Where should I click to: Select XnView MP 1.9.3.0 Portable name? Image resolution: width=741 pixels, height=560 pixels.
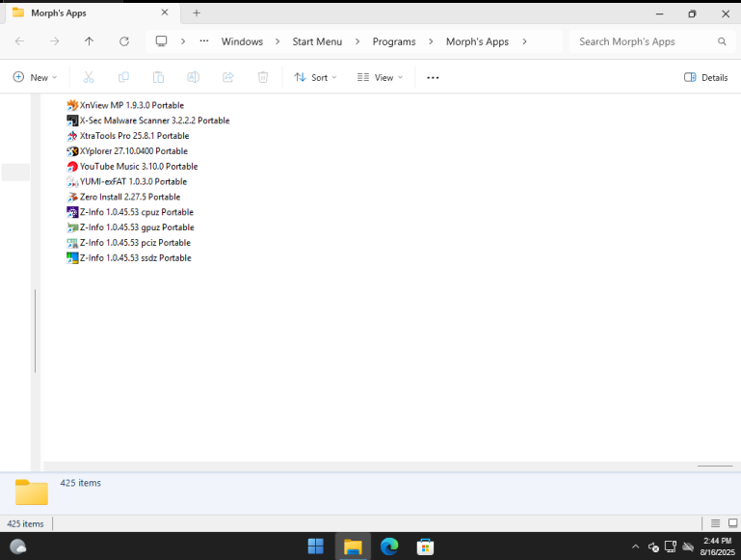coord(132,105)
